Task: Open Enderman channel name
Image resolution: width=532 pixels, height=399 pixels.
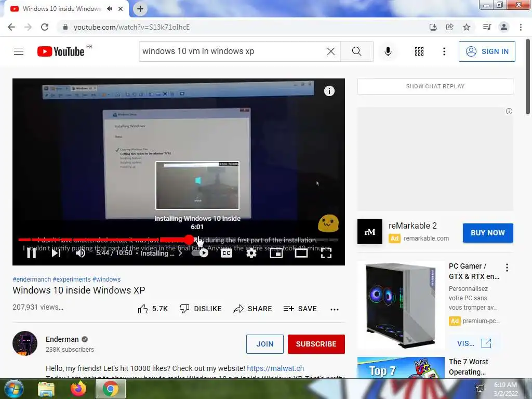Action: 62,339
